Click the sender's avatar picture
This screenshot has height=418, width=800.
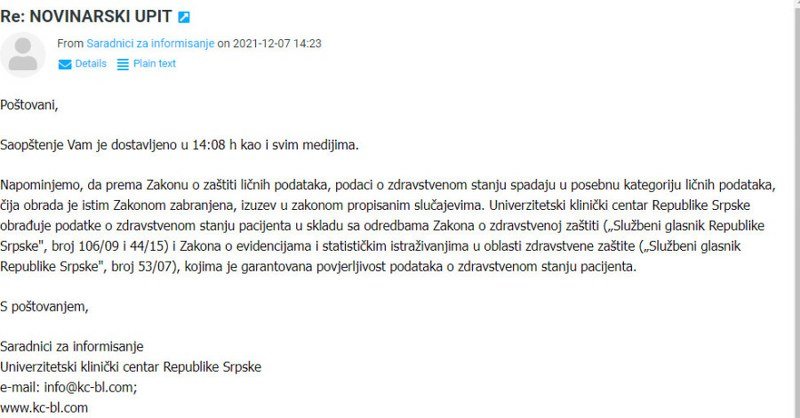tap(23, 54)
